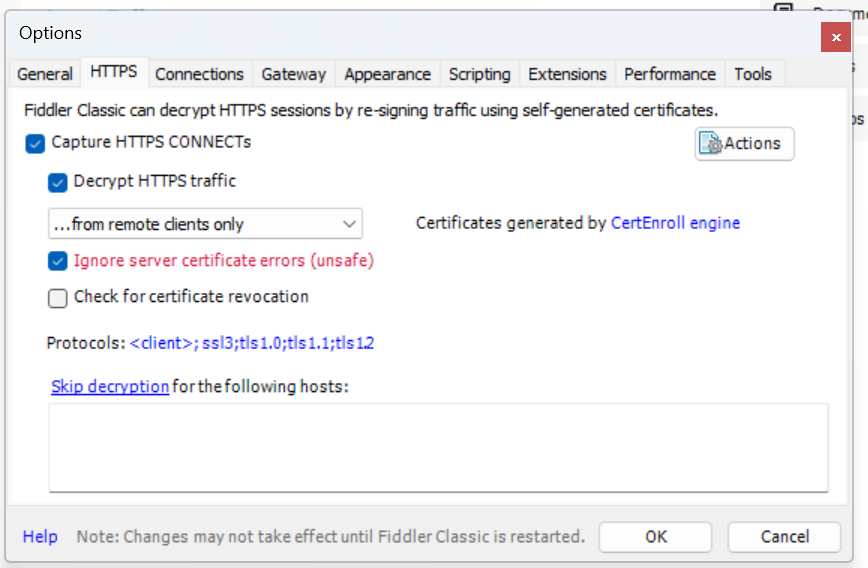Select the Tools tab
This screenshot has width=868, height=568.
pos(753,74)
